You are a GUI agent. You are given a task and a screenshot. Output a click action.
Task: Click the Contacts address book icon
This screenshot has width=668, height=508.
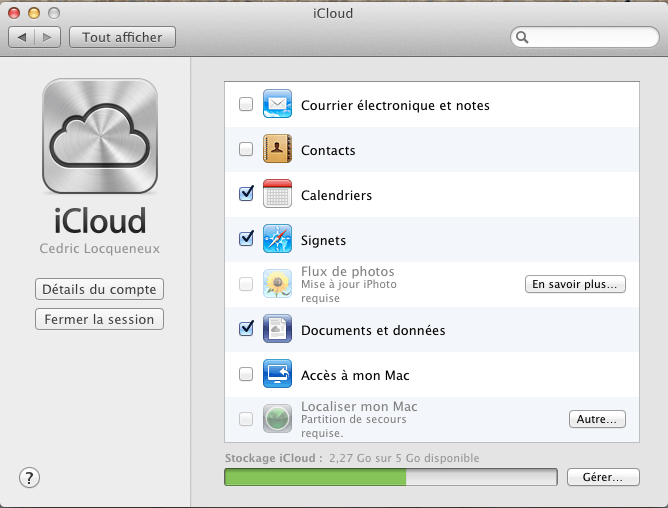click(x=277, y=149)
